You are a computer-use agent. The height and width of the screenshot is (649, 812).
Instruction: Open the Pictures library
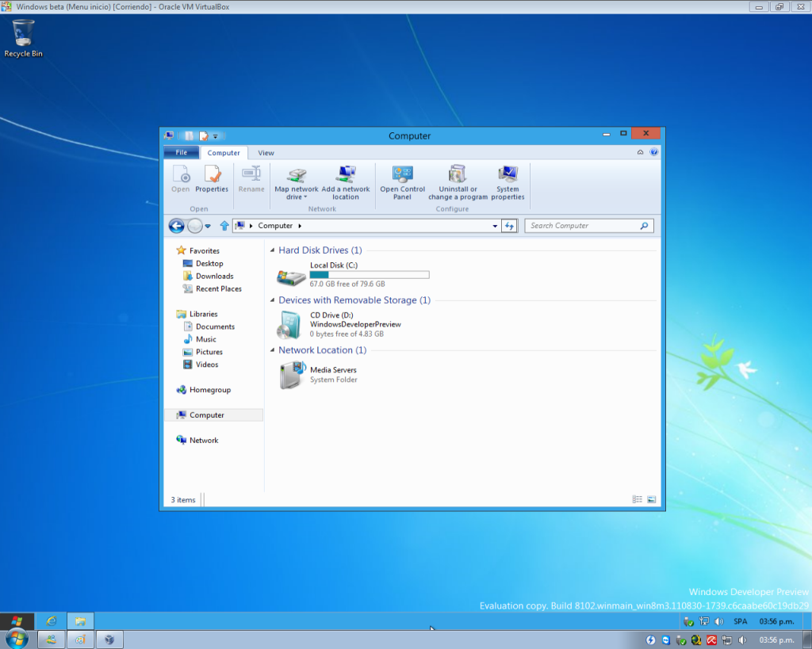coord(209,352)
